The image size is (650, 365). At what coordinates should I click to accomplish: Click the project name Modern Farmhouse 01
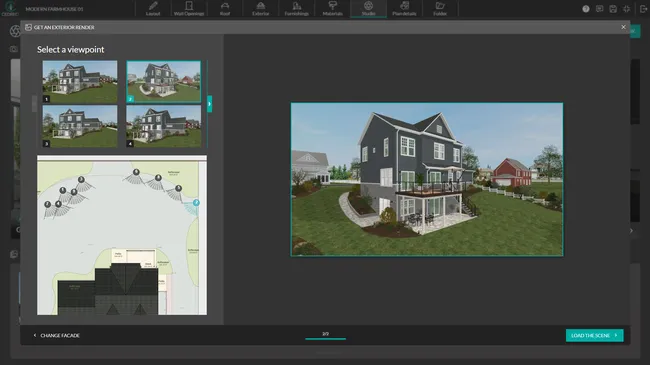[54, 9]
